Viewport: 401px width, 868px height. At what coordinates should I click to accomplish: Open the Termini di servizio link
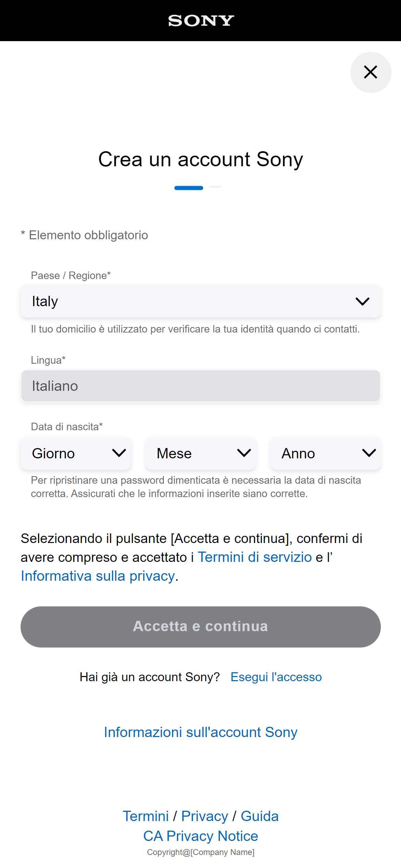(254, 557)
